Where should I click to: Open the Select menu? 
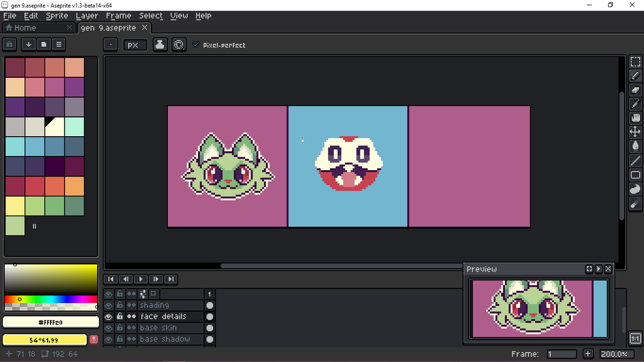pos(151,16)
